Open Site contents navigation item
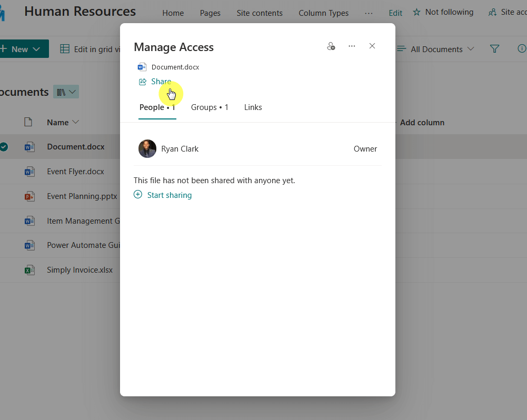 (260, 13)
